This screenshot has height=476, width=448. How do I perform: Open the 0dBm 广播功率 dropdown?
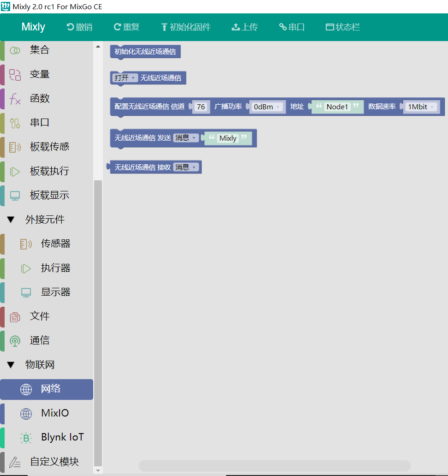click(267, 107)
